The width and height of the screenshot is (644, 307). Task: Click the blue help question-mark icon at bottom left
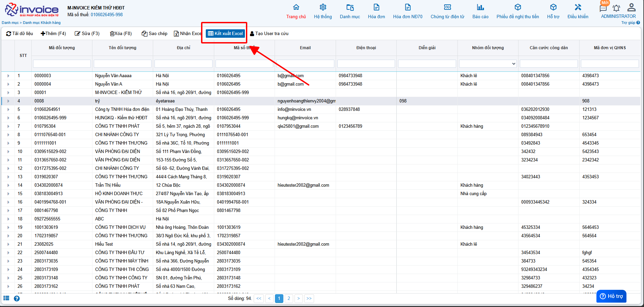pyautogui.click(x=17, y=299)
